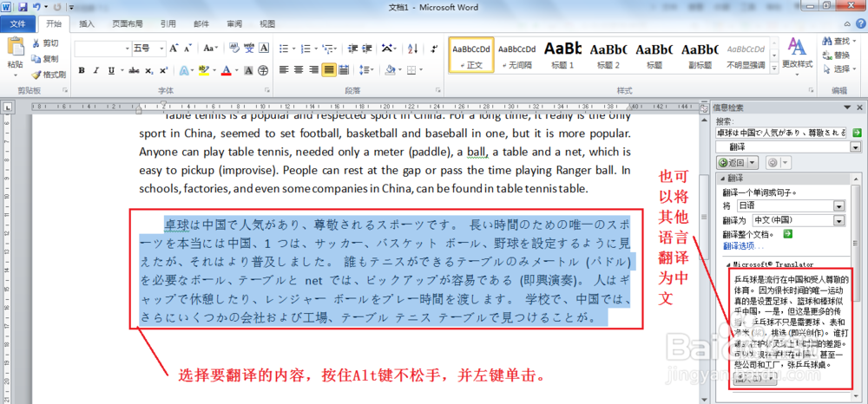Increase the paragraph indent

tap(366, 49)
